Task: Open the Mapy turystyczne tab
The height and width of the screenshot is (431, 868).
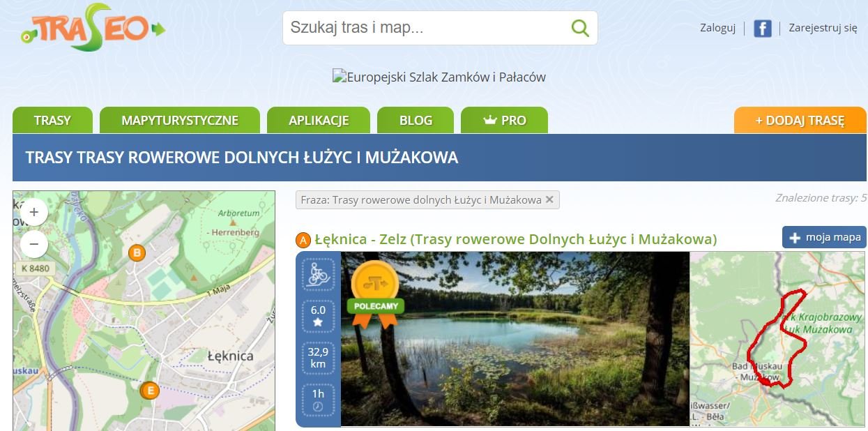Action: (180, 120)
